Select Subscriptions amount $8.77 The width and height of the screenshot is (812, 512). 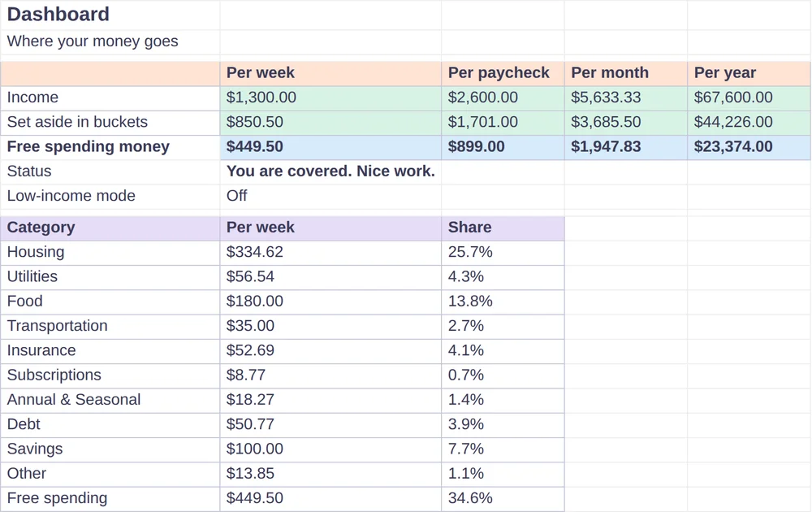pos(330,375)
